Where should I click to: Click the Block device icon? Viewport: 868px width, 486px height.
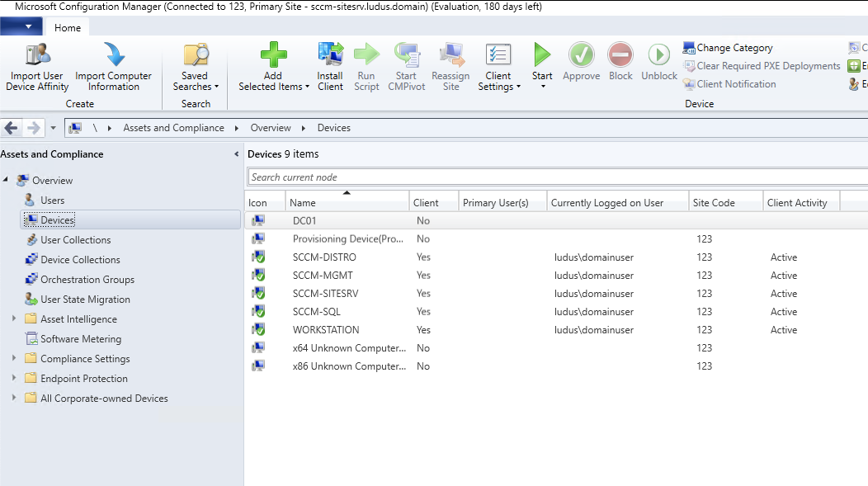tap(620, 55)
